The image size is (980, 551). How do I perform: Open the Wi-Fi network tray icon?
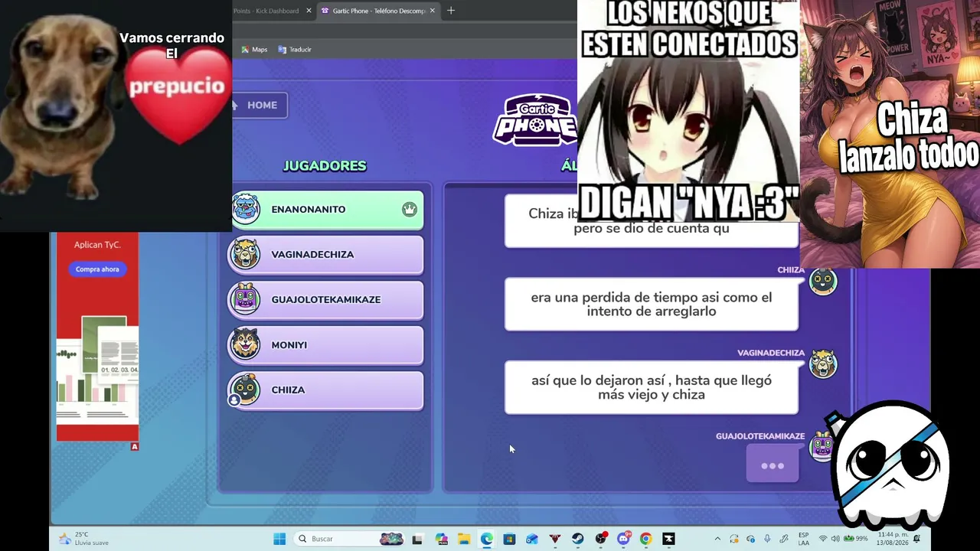[x=823, y=539]
